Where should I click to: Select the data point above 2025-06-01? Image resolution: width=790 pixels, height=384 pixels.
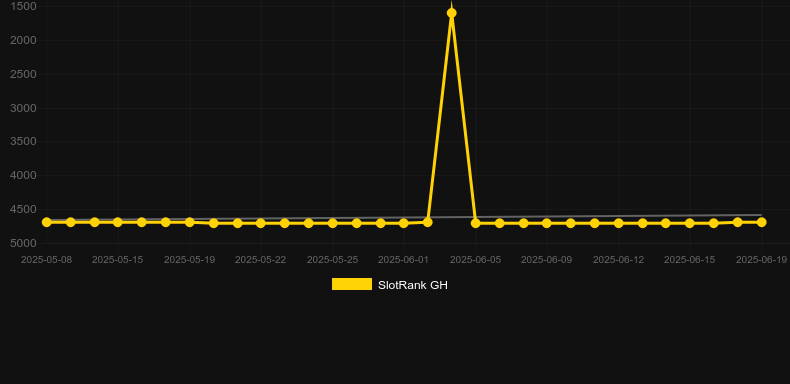click(x=404, y=223)
